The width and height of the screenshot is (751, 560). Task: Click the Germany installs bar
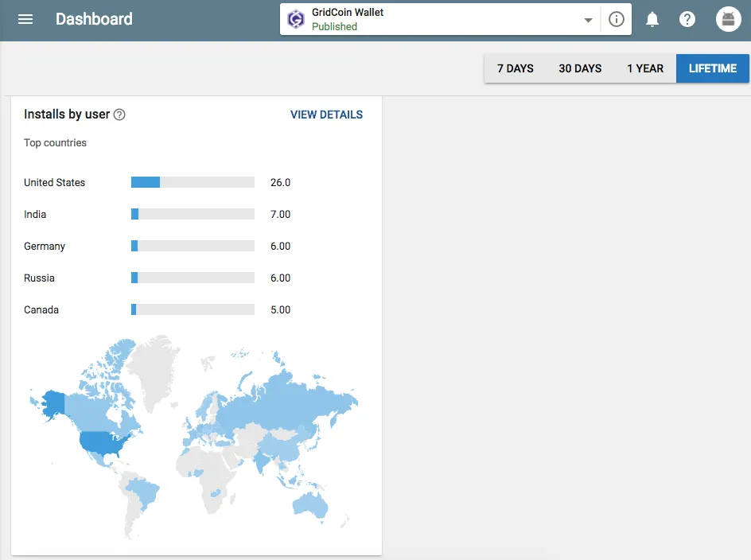tap(193, 246)
